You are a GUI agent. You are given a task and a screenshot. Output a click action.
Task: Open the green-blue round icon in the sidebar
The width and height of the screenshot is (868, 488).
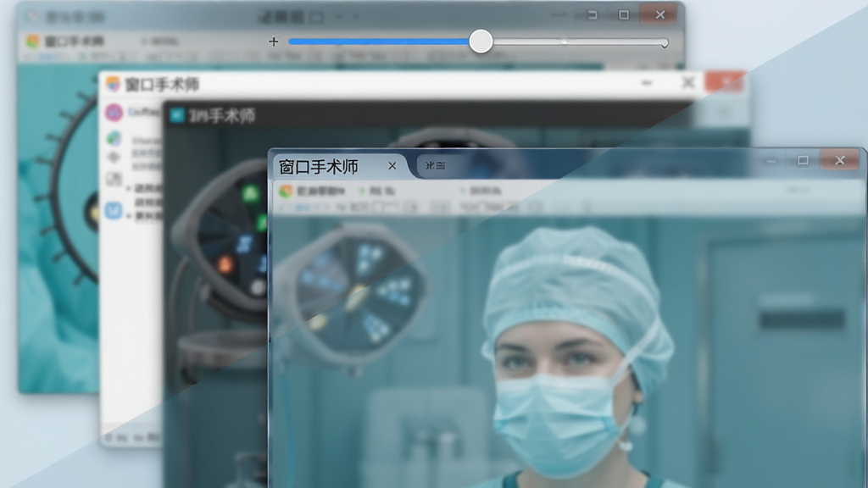[114, 138]
